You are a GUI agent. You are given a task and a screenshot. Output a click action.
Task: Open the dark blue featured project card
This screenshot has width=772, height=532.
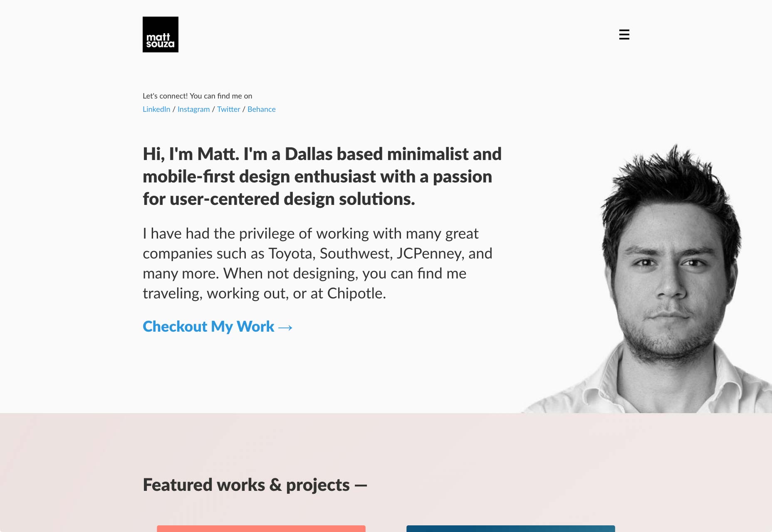coord(510,529)
